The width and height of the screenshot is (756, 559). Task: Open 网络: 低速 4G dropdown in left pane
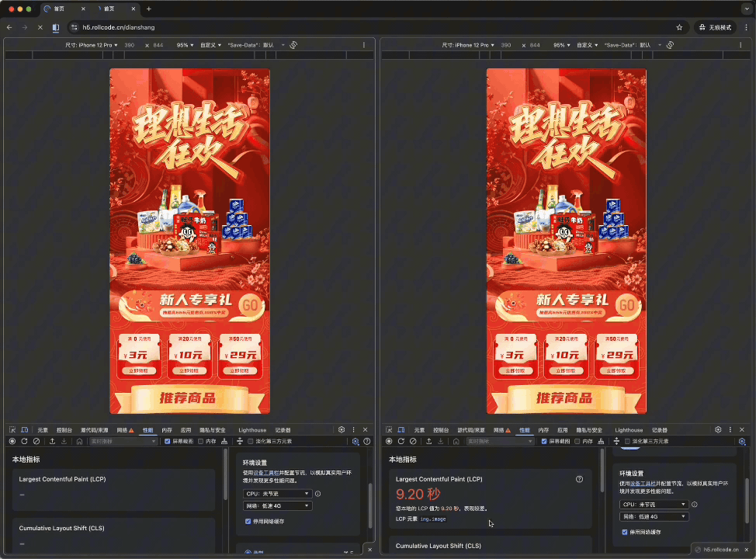(x=277, y=505)
